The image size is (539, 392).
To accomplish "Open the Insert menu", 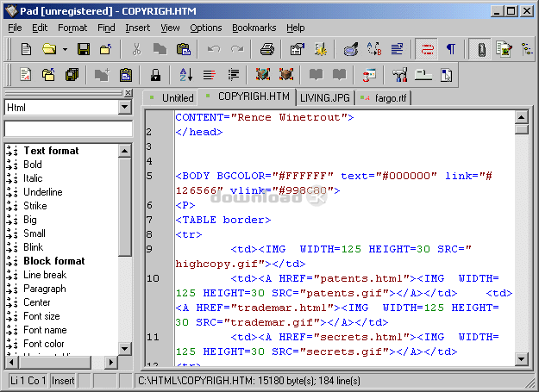I will 137,28.
